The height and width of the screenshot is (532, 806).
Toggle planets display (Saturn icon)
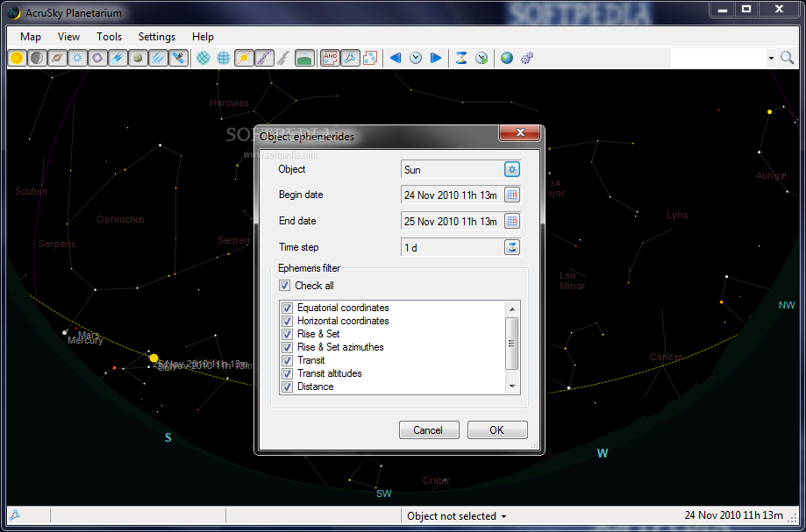point(57,58)
